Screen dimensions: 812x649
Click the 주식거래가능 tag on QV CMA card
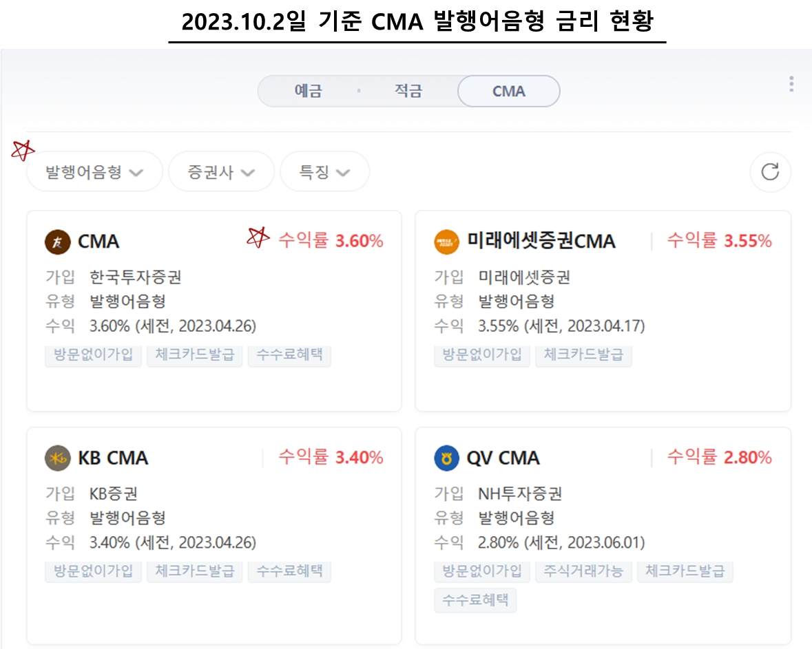point(583,571)
